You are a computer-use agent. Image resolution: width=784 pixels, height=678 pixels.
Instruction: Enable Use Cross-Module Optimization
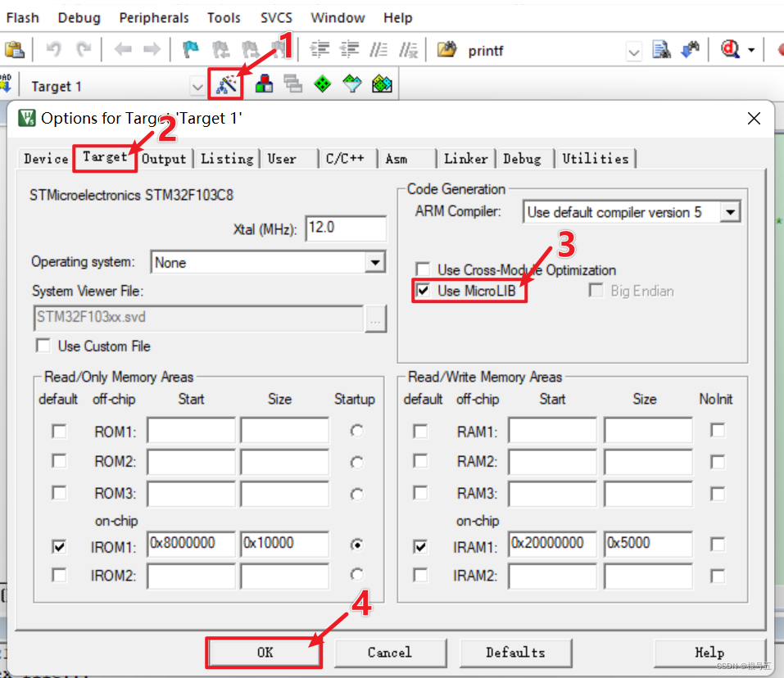(x=423, y=269)
